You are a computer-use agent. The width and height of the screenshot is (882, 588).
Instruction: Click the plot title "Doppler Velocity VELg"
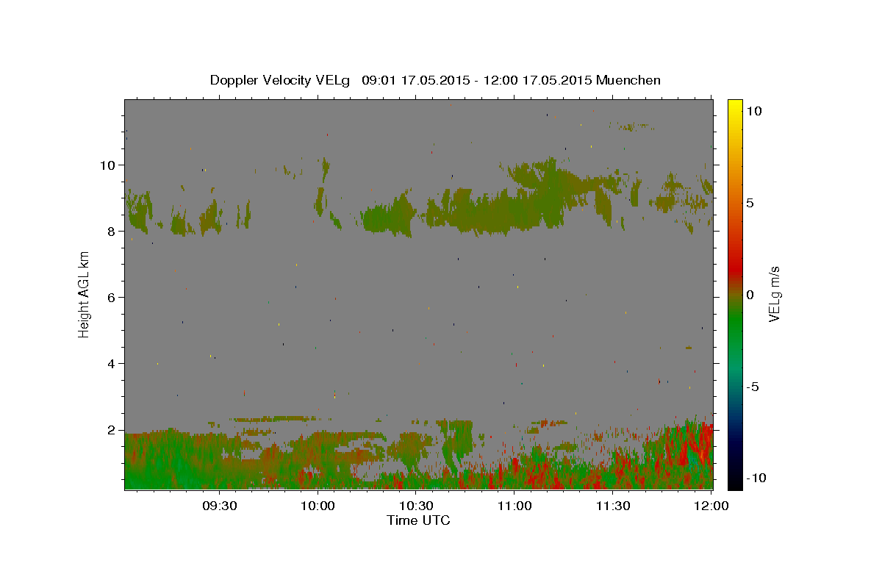tap(279, 80)
